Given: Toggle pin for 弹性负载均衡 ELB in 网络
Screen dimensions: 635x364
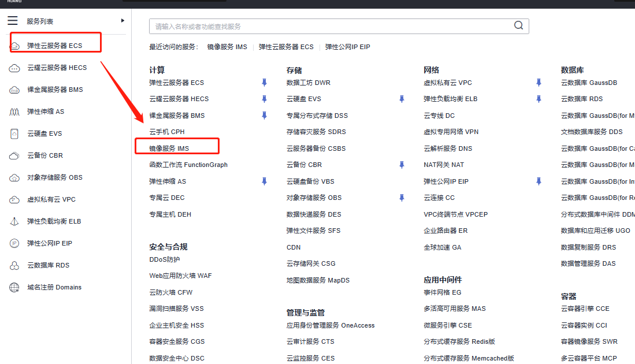Looking at the screenshot, I should (539, 99).
